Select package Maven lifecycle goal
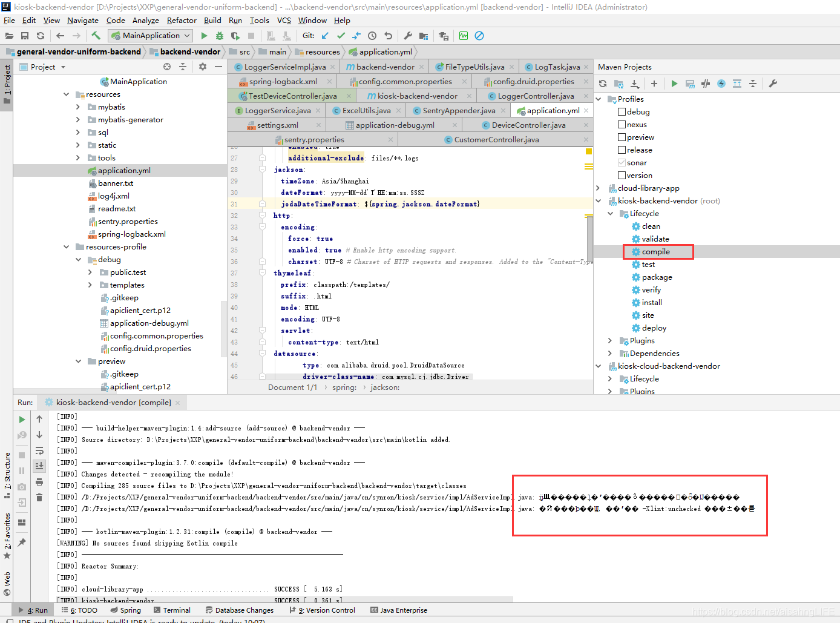The height and width of the screenshot is (623, 840). pyautogui.click(x=657, y=277)
